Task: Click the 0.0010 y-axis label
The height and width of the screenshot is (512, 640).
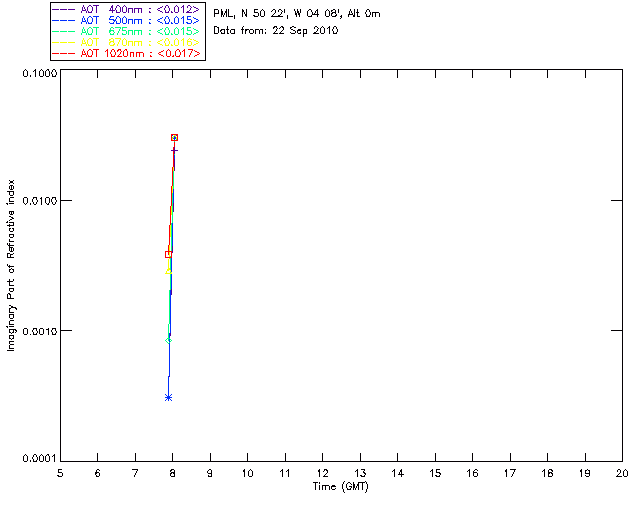Action: [39, 331]
